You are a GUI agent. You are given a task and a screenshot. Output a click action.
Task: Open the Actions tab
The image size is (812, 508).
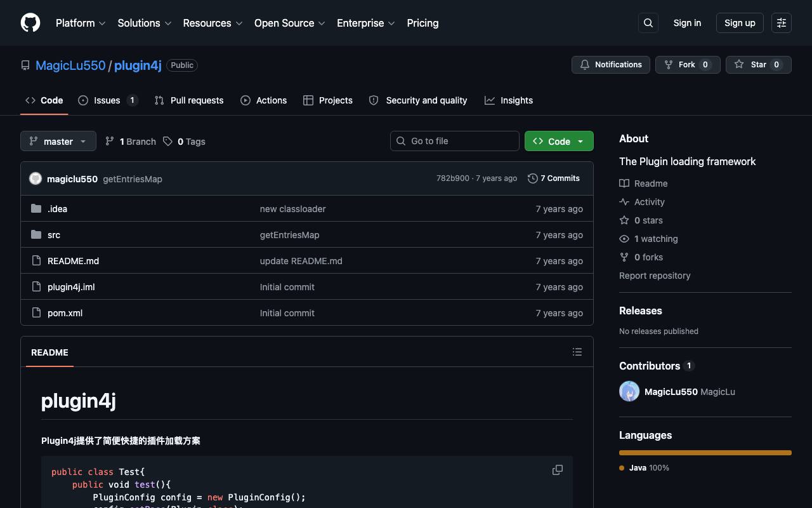point(263,100)
